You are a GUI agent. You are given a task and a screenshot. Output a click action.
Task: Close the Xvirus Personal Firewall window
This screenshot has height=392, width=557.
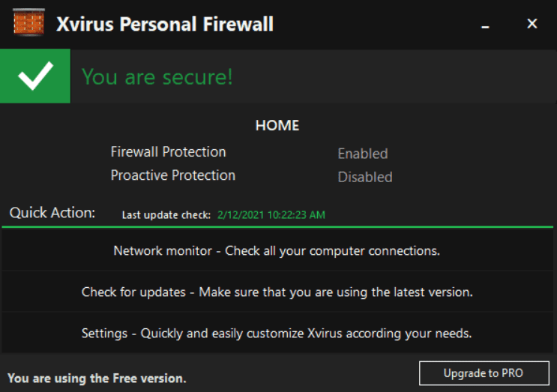pyautogui.click(x=532, y=24)
